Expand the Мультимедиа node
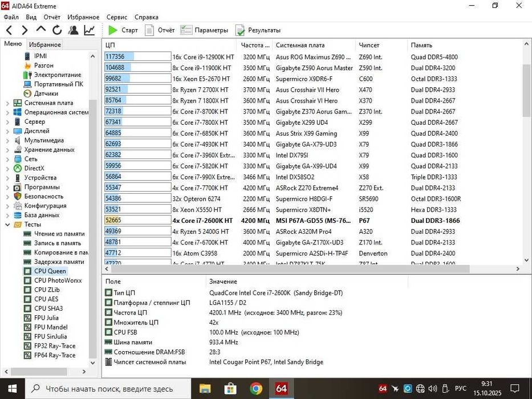 pyautogui.click(x=7, y=140)
